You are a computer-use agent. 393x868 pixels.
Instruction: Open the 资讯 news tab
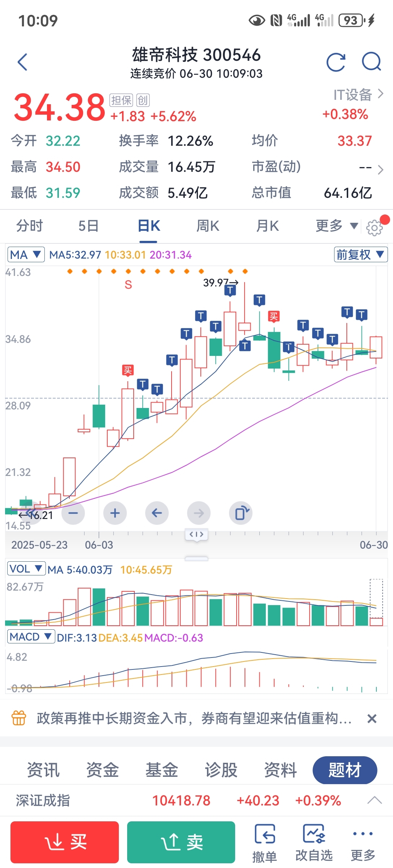tap(43, 770)
